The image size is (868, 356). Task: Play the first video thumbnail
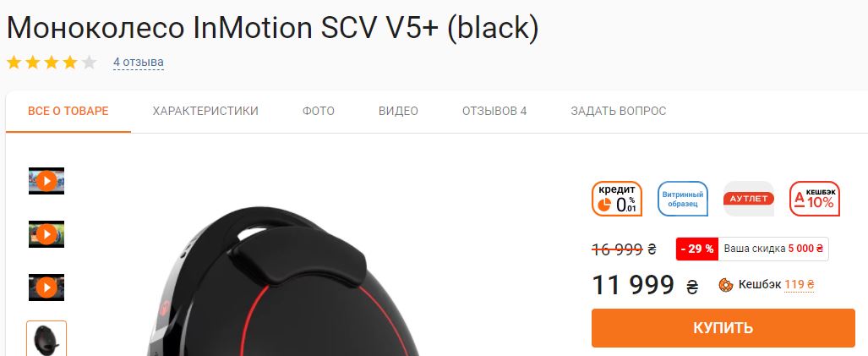(46, 181)
